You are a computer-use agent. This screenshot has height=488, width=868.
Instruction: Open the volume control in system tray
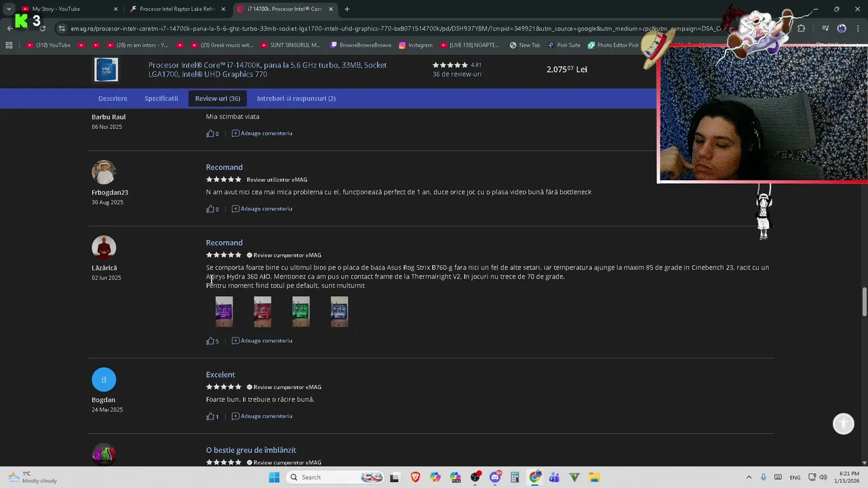823,477
